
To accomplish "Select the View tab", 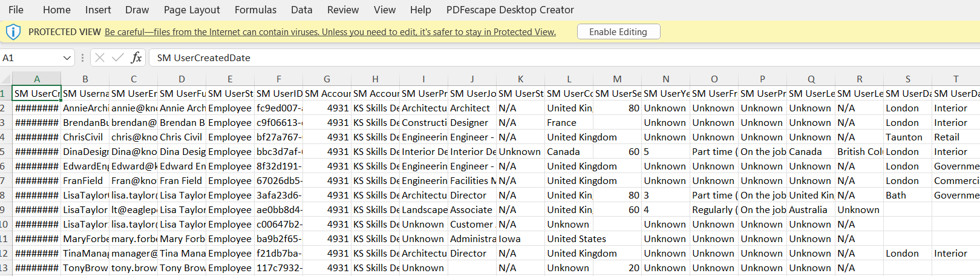I will point(385,10).
